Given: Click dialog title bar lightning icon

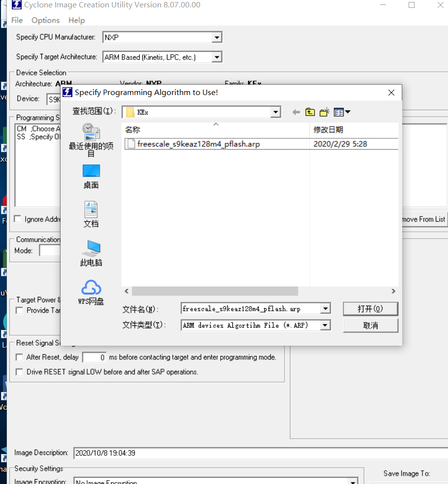Looking at the screenshot, I should coord(67,92).
